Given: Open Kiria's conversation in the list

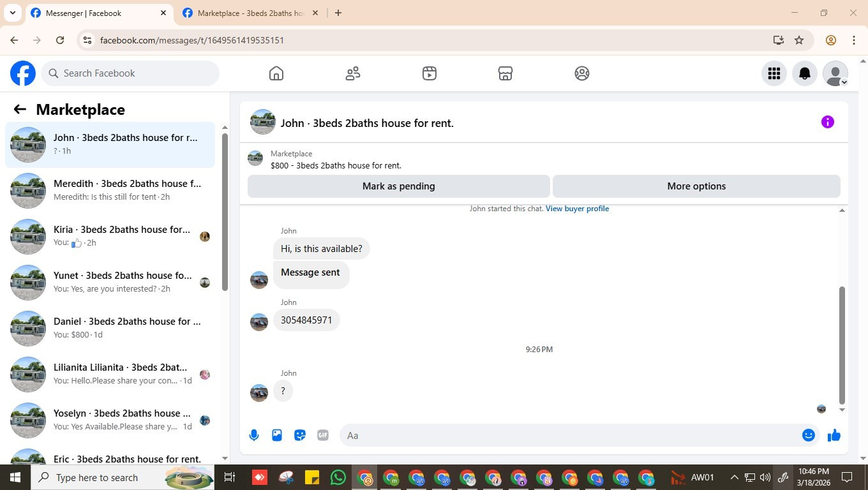Looking at the screenshot, I should [x=110, y=237].
